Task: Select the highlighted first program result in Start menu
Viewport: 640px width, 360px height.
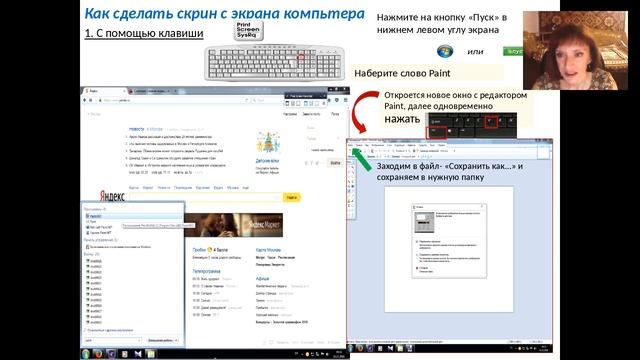Action: pos(133,216)
